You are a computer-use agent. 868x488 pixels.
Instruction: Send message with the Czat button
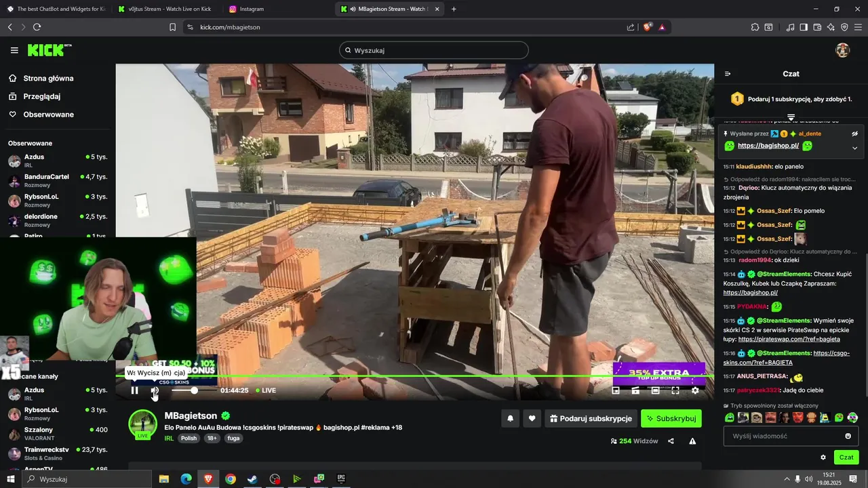[846, 457]
